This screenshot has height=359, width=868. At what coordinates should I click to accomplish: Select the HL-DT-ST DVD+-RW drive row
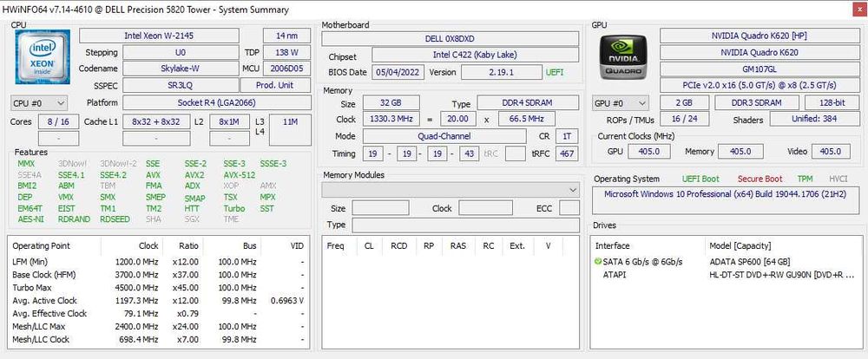click(727, 274)
